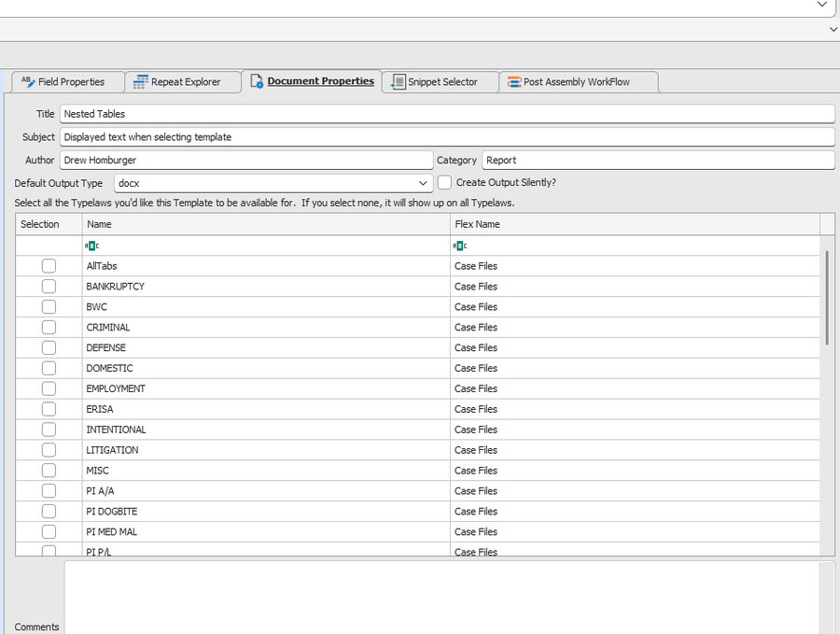Check the AllTabs selection box
Viewport: 840px width, 634px height.
[49, 266]
